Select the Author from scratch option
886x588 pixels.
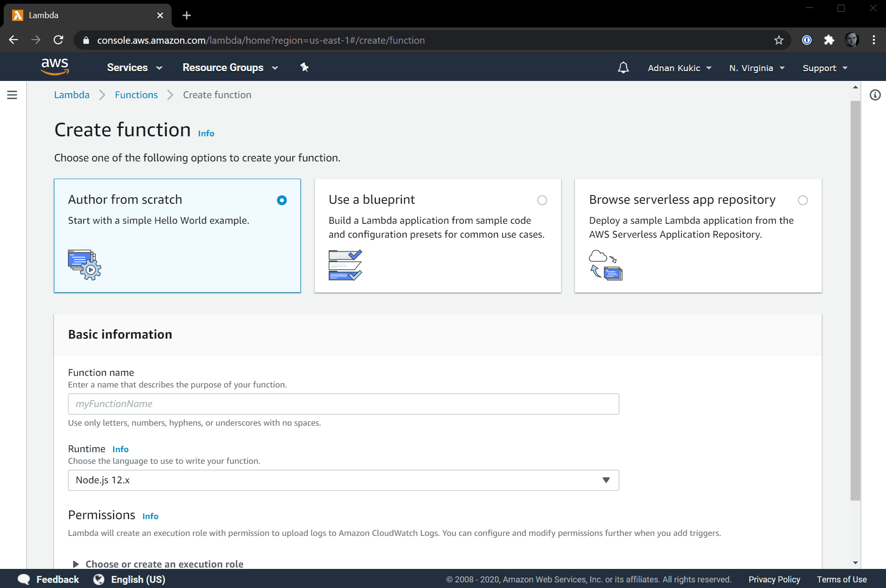point(282,200)
